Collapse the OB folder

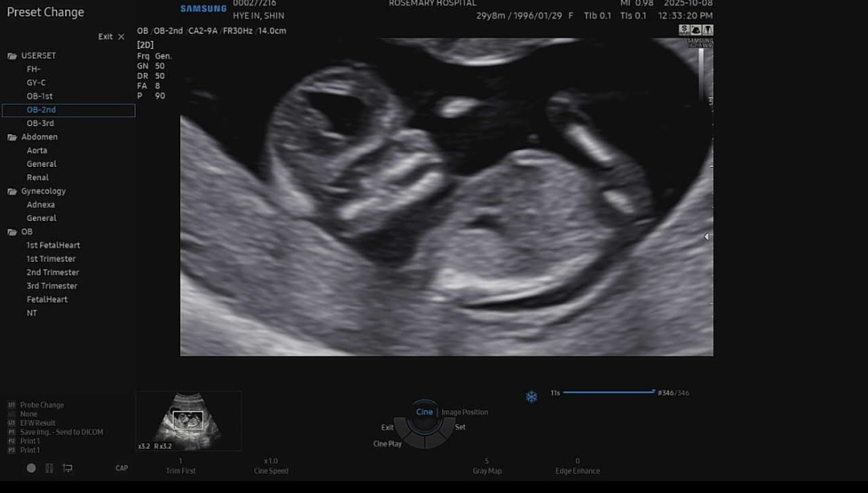(12, 232)
